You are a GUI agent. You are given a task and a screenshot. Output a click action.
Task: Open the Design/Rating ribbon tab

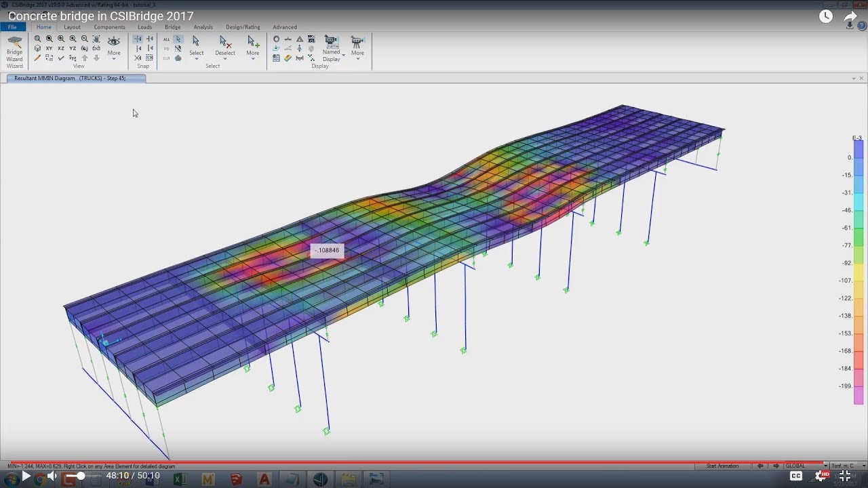243,27
